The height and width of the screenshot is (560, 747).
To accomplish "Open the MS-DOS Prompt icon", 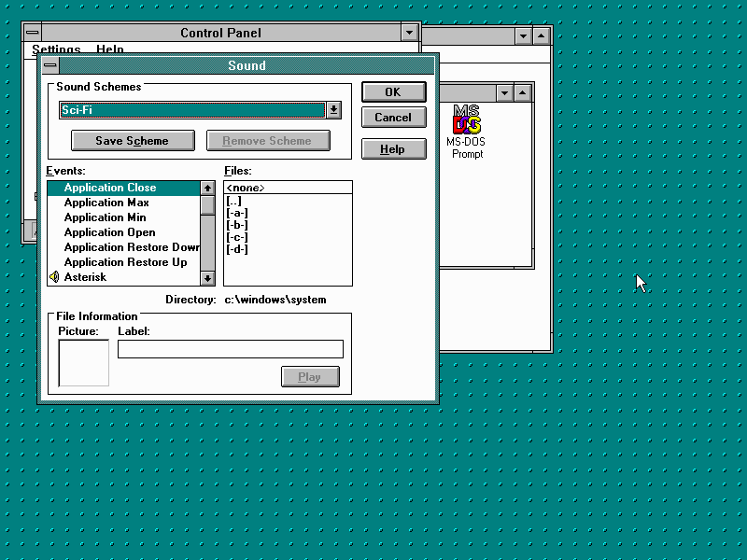I will point(467,124).
